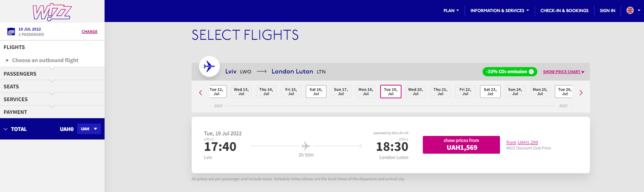Click the airplane icon on flight duration line

point(306,146)
